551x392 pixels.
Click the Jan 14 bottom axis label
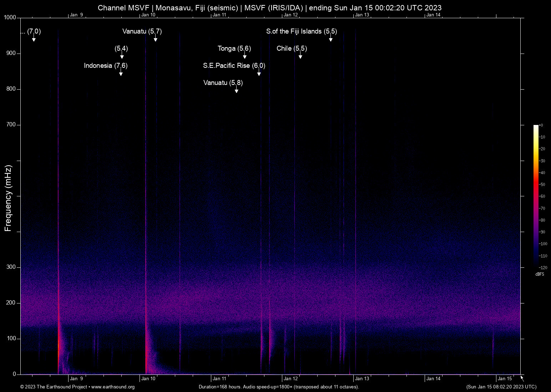pos(433,379)
